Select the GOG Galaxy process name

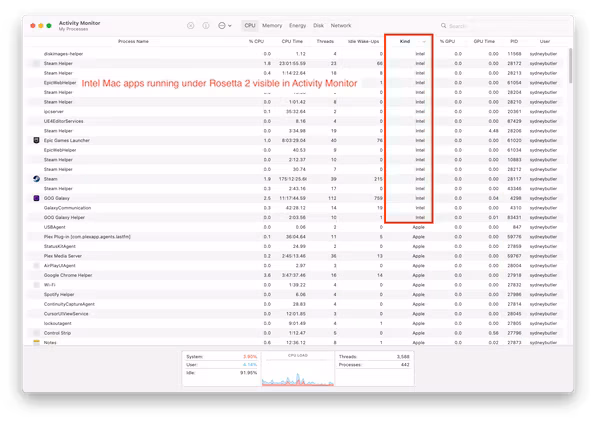pyautogui.click(x=57, y=198)
